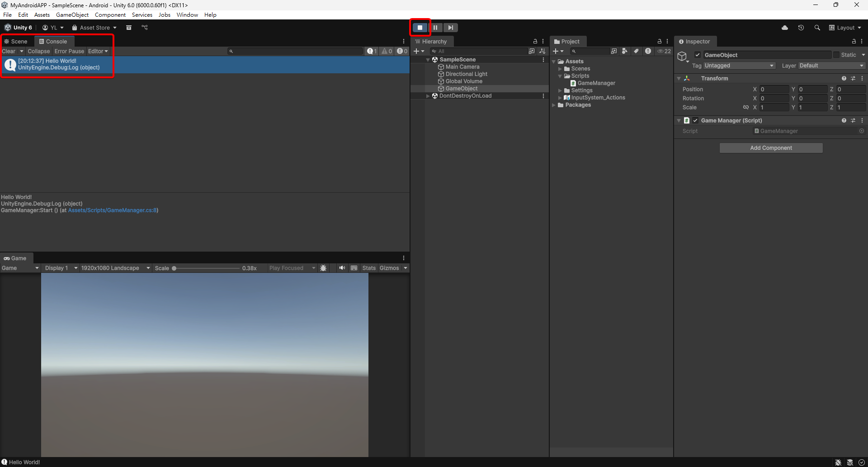Click the Add Component button
868x467 pixels.
coord(771,148)
